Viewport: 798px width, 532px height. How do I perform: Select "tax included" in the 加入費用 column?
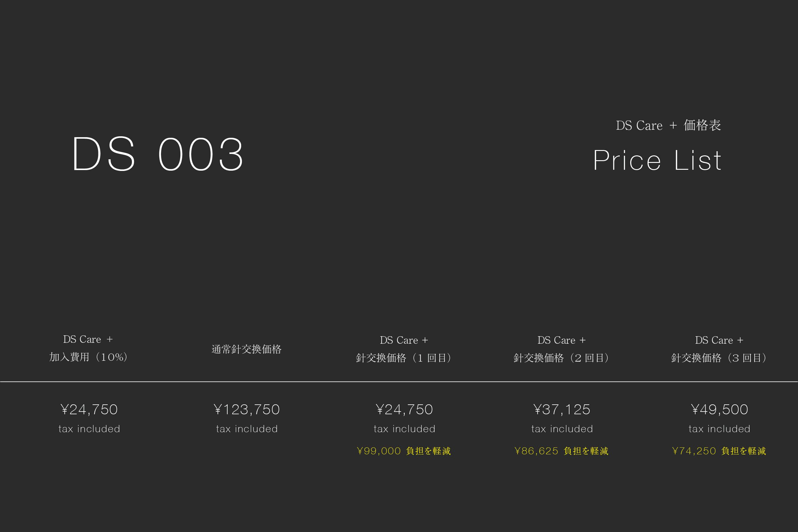(x=89, y=429)
